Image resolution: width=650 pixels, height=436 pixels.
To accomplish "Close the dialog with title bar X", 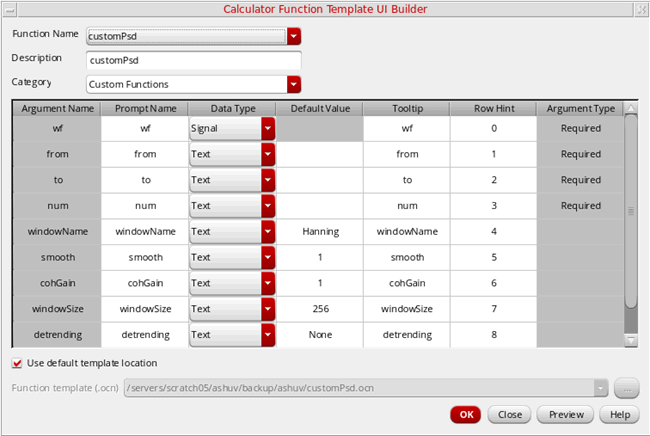I will click(639, 9).
